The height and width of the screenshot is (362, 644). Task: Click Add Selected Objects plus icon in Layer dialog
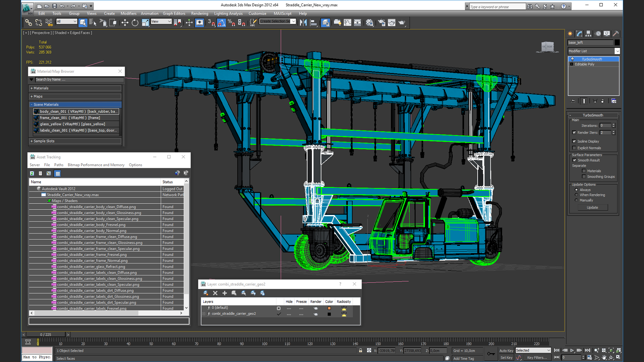(x=225, y=293)
